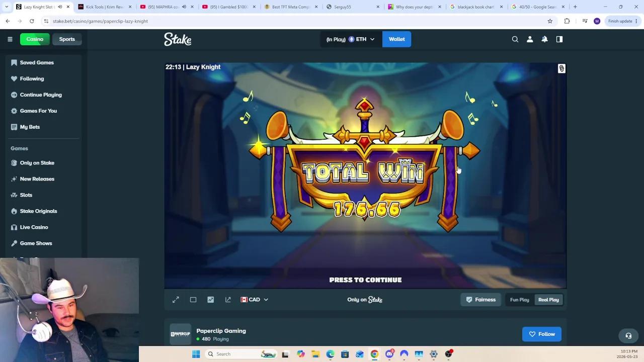
Task: Select the Sports mode toggle
Action: [67, 39]
